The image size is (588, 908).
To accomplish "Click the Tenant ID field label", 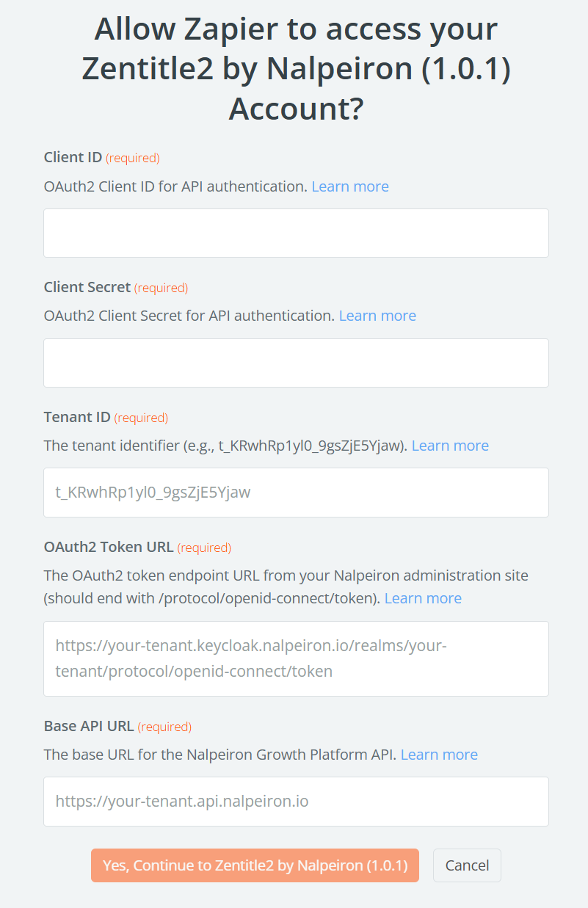I will pos(77,417).
